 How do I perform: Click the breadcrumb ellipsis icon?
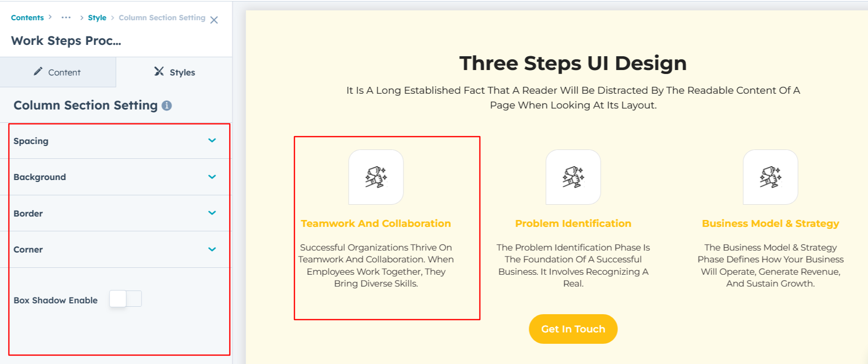pyautogui.click(x=66, y=17)
